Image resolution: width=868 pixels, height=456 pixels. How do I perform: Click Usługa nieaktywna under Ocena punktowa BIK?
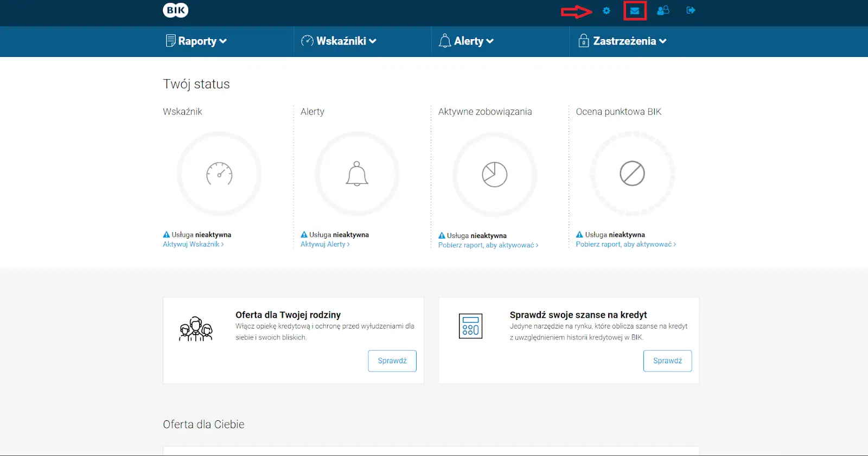point(615,235)
